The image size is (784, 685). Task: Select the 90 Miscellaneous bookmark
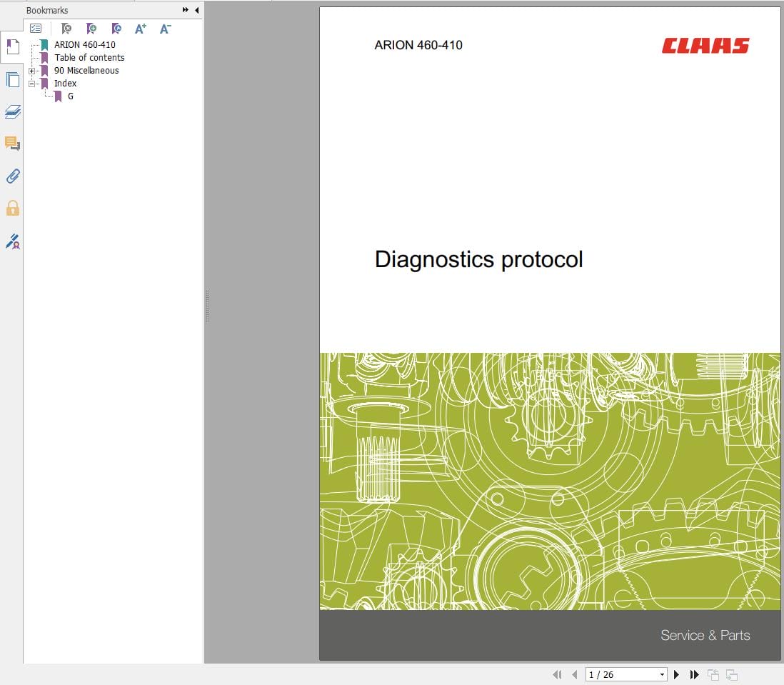point(86,71)
